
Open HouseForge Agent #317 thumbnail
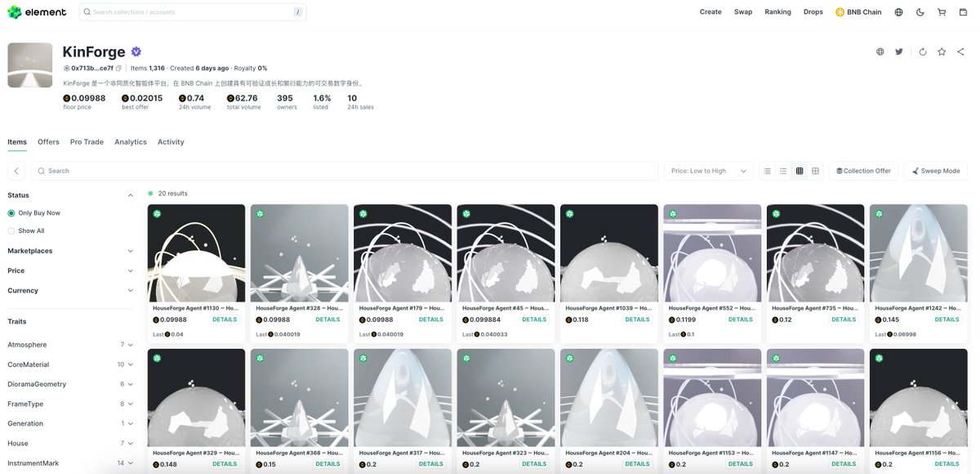(403, 398)
